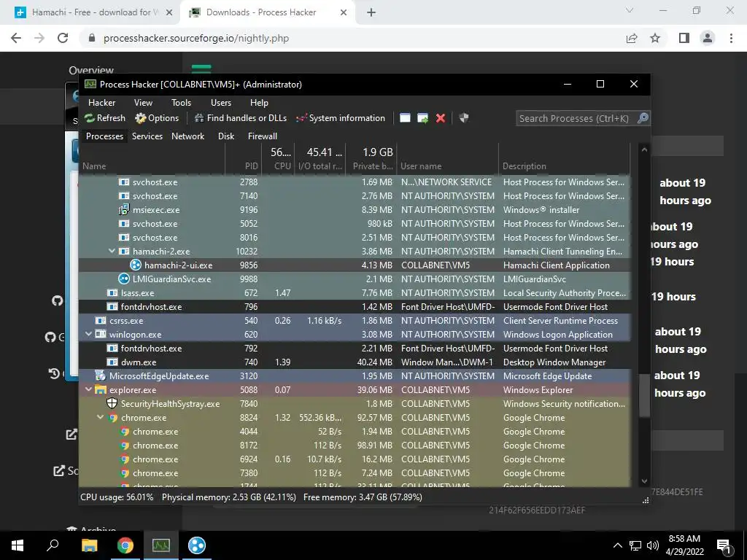Image resolution: width=747 pixels, height=560 pixels.
Task: Sort by the CPU column header
Action: point(277,166)
